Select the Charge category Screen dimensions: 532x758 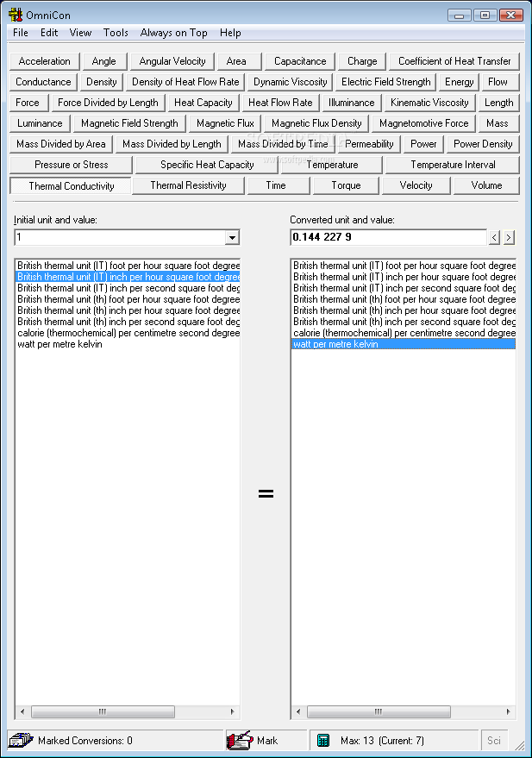(x=362, y=61)
